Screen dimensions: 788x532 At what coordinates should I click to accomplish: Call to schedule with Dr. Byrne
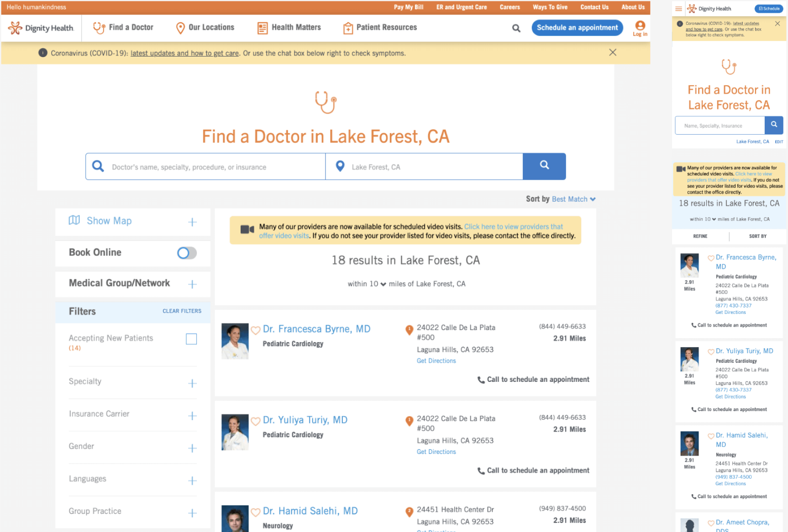[x=533, y=380]
